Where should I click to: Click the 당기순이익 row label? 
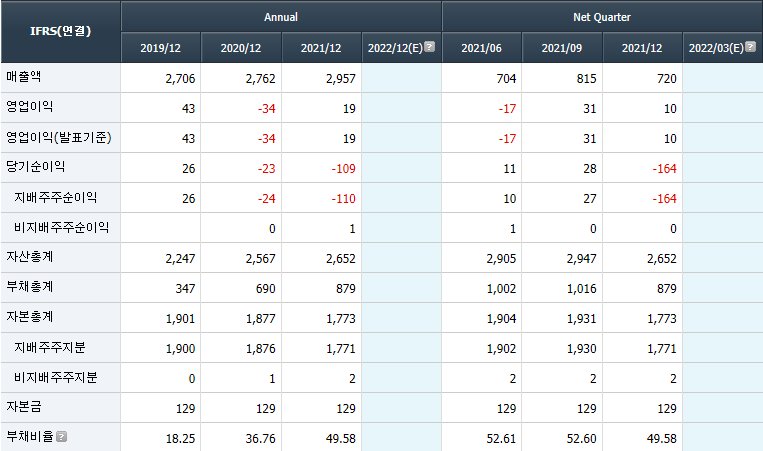(x=36, y=167)
